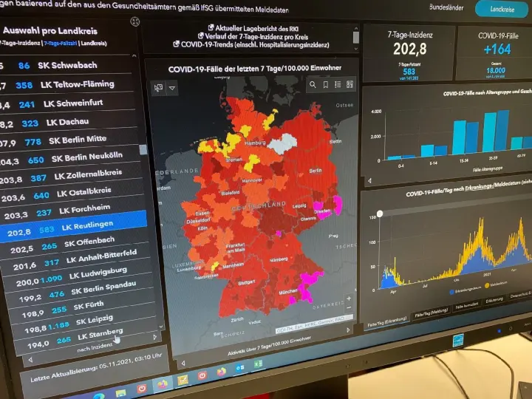The height and width of the screenshot is (399, 532).
Task: Click the map search magnifier icon
Action: (313, 85)
